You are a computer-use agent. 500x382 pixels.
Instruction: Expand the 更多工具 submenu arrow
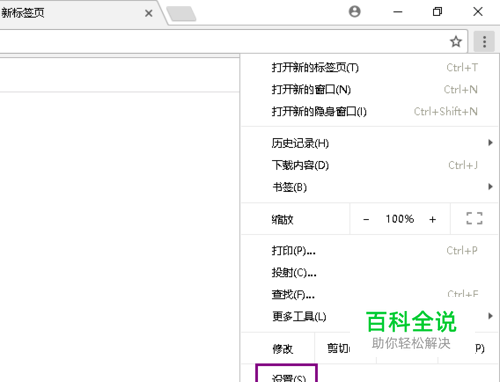click(x=490, y=316)
